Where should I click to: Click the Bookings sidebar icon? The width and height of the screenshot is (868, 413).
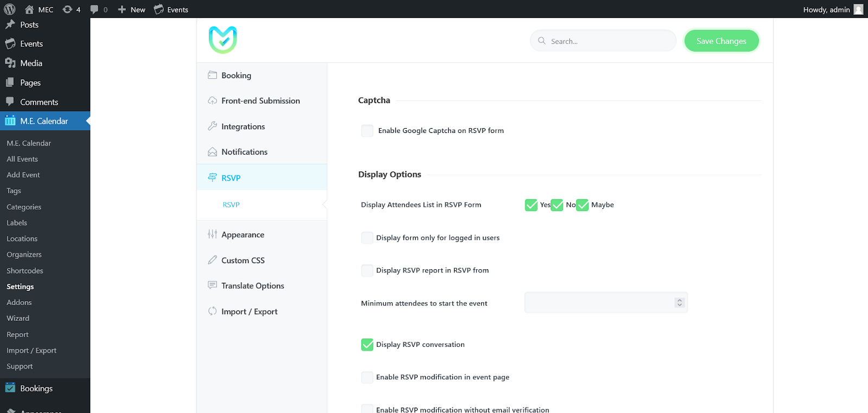point(10,388)
